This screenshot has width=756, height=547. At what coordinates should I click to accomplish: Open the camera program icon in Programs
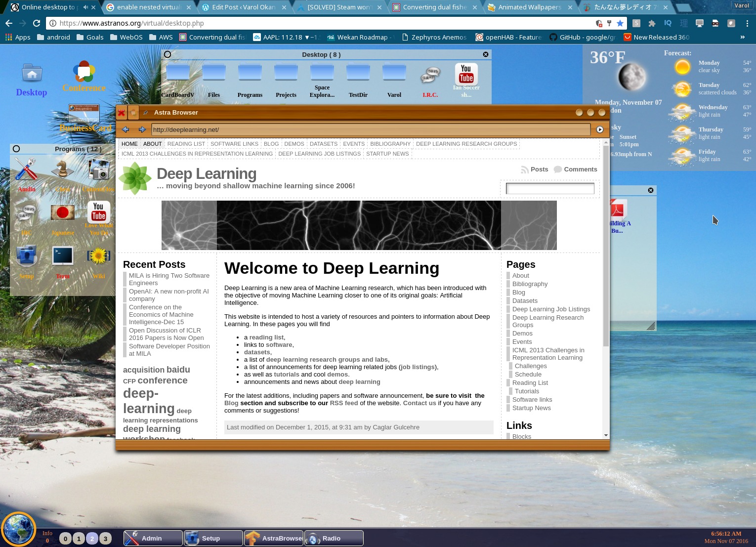click(x=99, y=169)
